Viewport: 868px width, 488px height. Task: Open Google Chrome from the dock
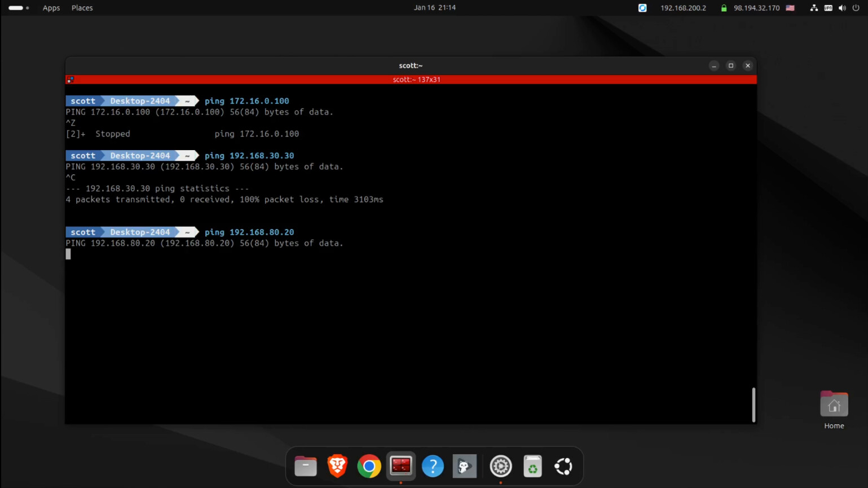[369, 466]
